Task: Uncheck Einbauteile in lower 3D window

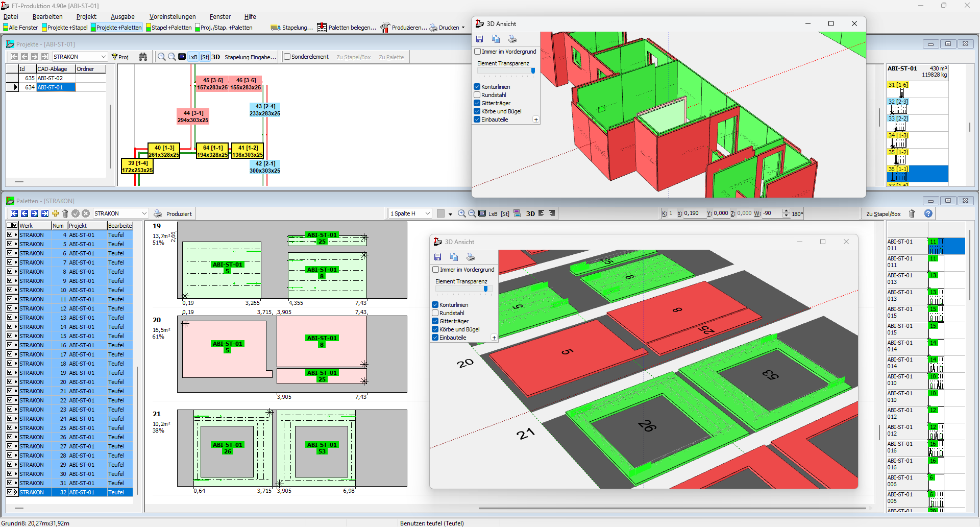Action: [x=435, y=338]
